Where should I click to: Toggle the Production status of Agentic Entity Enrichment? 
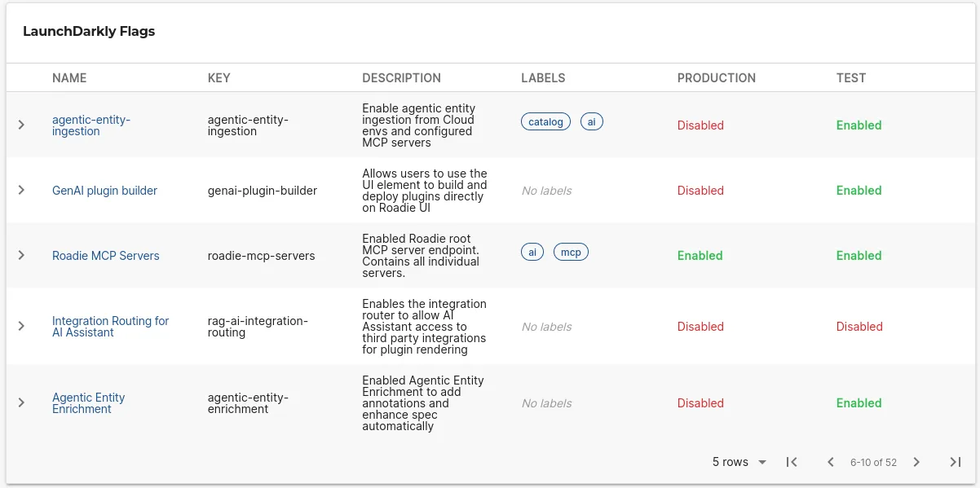[x=700, y=402]
